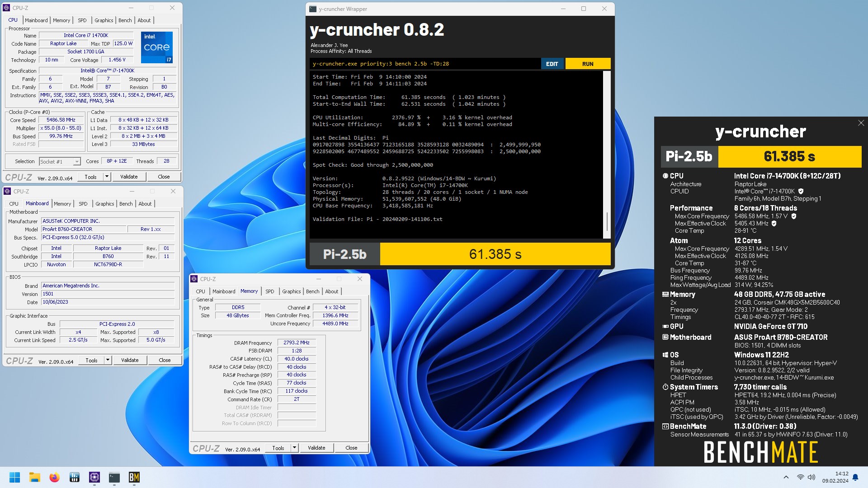Click verified shield next to CPUID
The width and height of the screenshot is (868, 488).
point(801,191)
